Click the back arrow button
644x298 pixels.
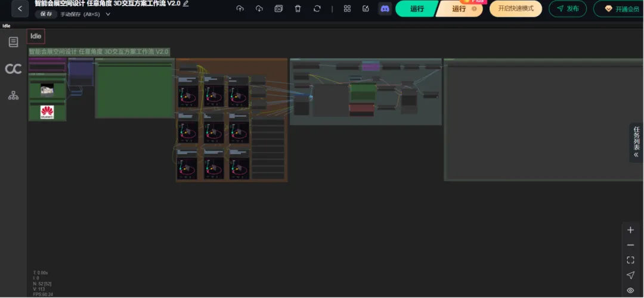(20, 8)
